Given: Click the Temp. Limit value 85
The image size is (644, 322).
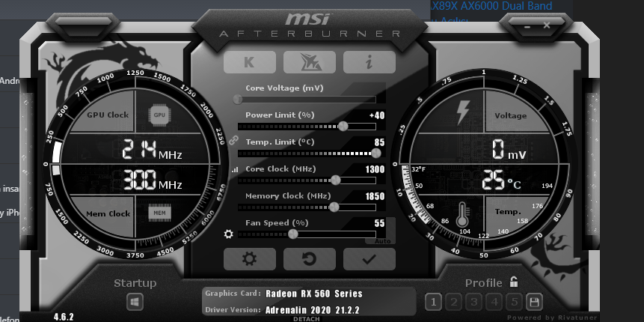Looking at the screenshot, I should [379, 142].
